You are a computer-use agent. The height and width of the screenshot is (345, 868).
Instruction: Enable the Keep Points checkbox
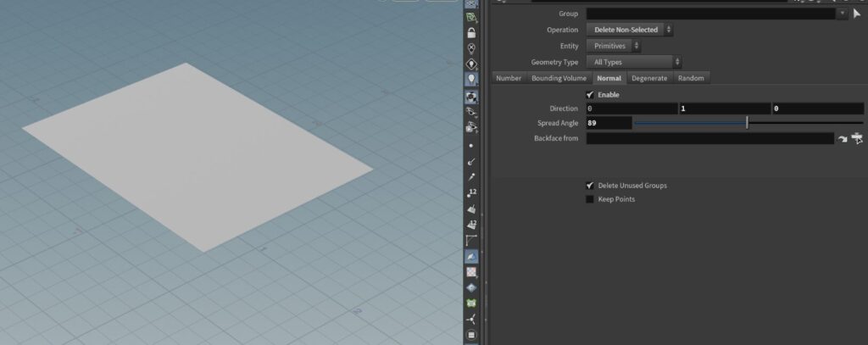(x=590, y=199)
